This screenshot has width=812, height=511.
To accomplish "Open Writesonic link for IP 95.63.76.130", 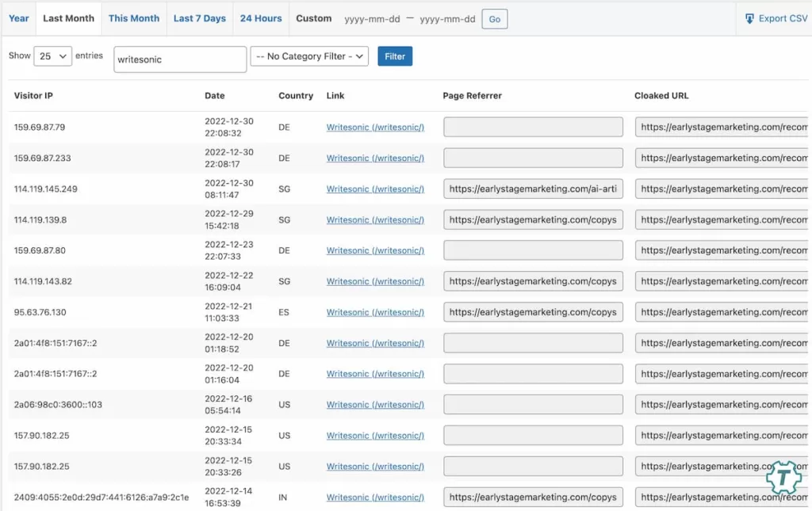I will pos(375,312).
